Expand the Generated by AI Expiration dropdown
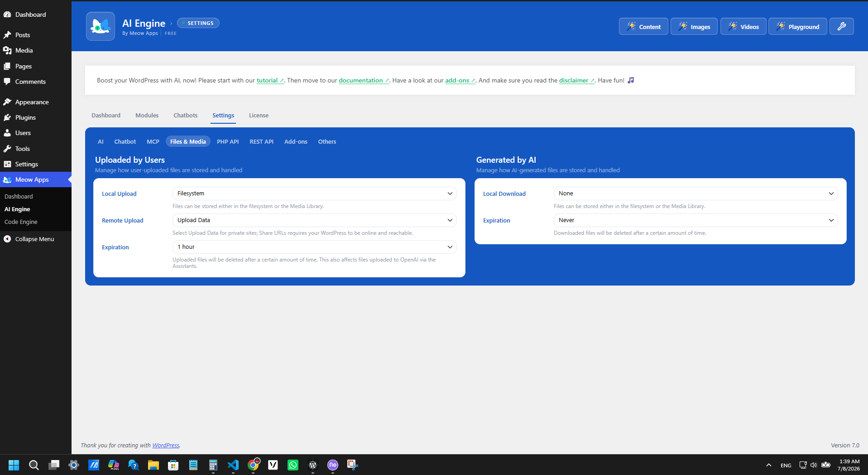Viewport: 868px width, 475px height. click(696, 220)
